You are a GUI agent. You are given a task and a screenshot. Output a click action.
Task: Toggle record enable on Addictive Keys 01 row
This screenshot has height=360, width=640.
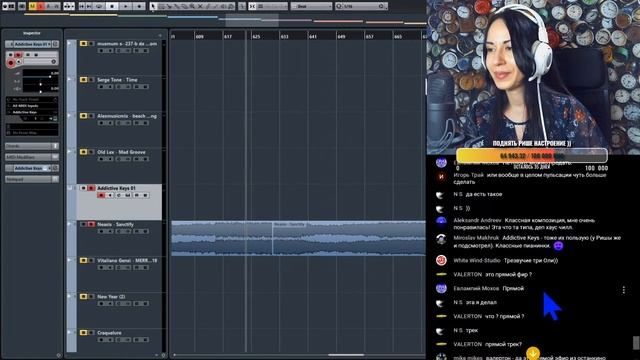coord(101,196)
